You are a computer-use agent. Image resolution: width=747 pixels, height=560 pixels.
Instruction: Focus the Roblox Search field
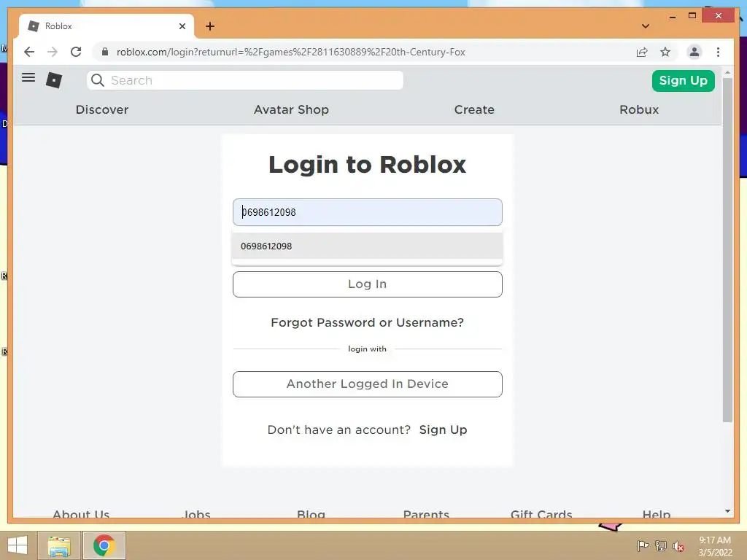coord(245,80)
